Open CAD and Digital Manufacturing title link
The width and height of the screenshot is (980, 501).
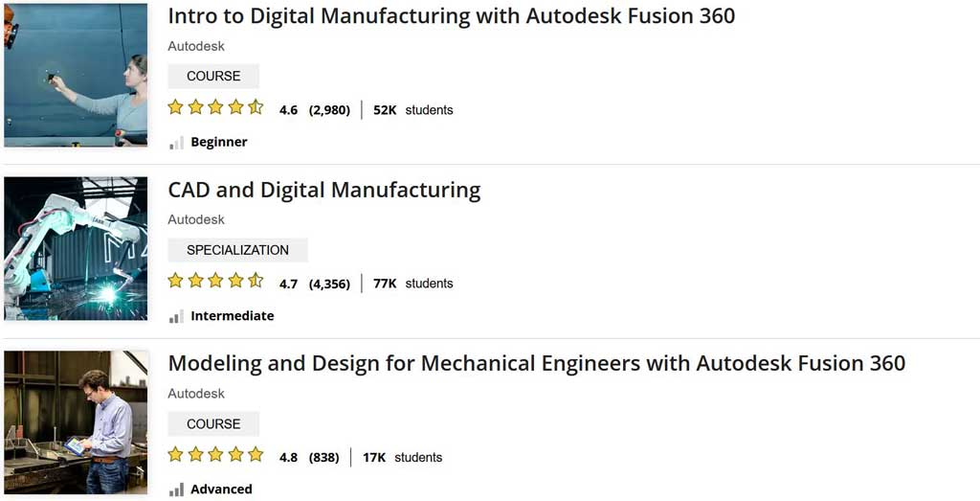coord(323,190)
